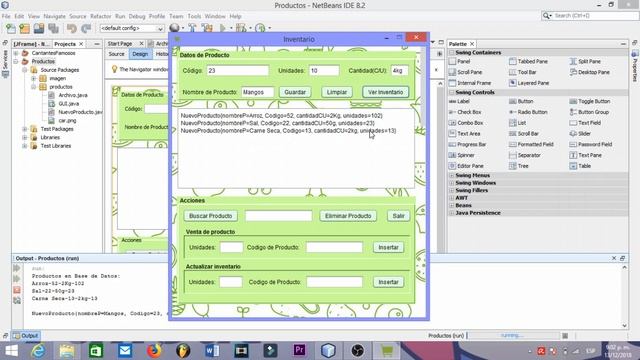Switch to the Source editor view
This screenshot has height=360, width=640.
(x=116, y=54)
